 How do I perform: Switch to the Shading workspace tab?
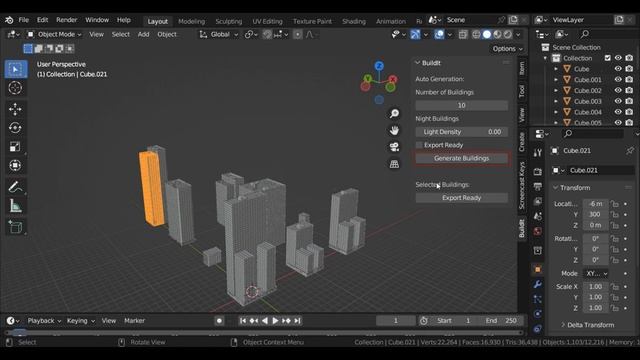[354, 21]
